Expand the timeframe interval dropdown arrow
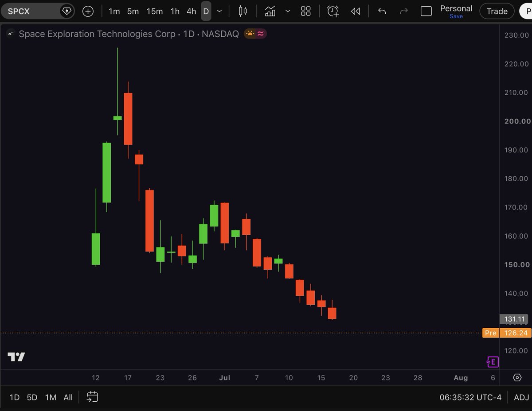Image resolution: width=532 pixels, height=411 pixels. pos(219,11)
